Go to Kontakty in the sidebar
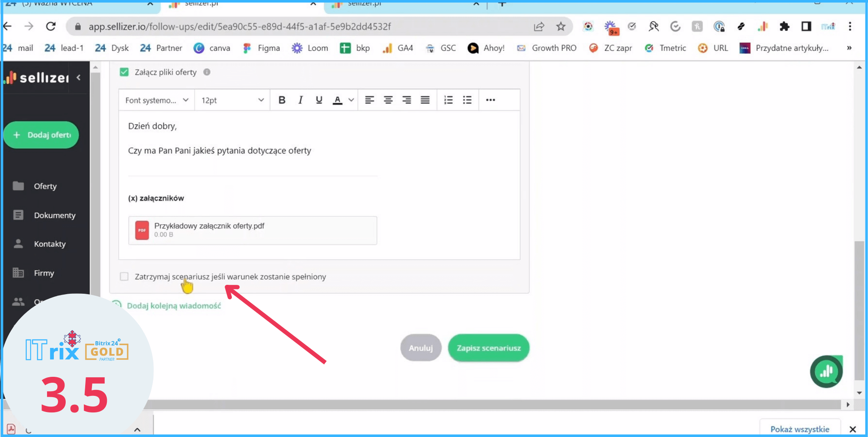Screen dimensions: 868x437 [x=50, y=244]
